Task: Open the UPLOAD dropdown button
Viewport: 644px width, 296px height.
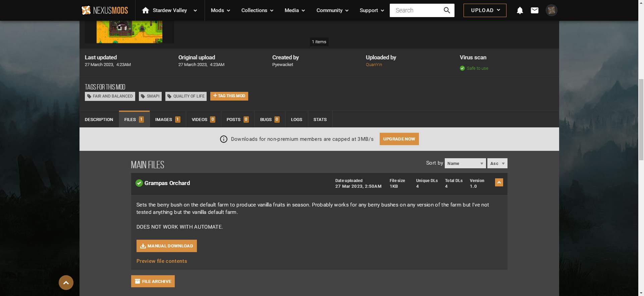Action: coord(485,10)
